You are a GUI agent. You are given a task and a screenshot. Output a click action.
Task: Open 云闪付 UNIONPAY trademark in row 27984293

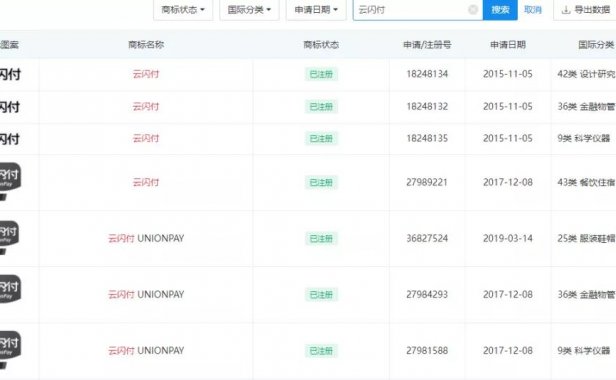pos(146,294)
